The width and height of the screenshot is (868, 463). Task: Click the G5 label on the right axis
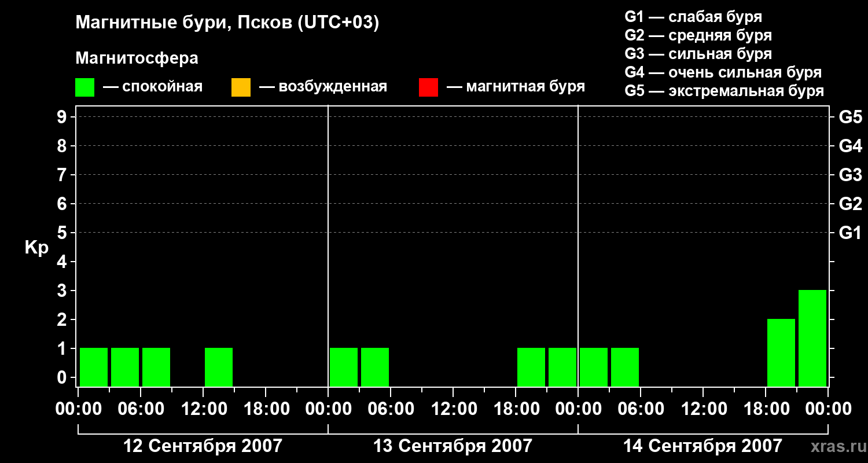click(851, 117)
